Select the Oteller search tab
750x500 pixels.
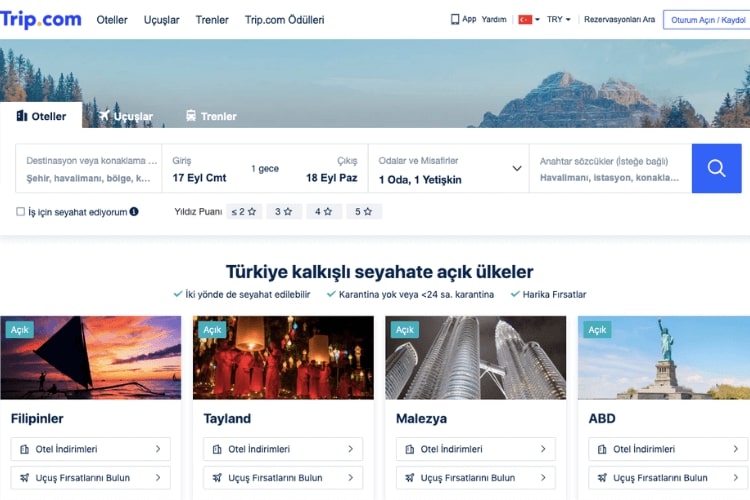(41, 116)
